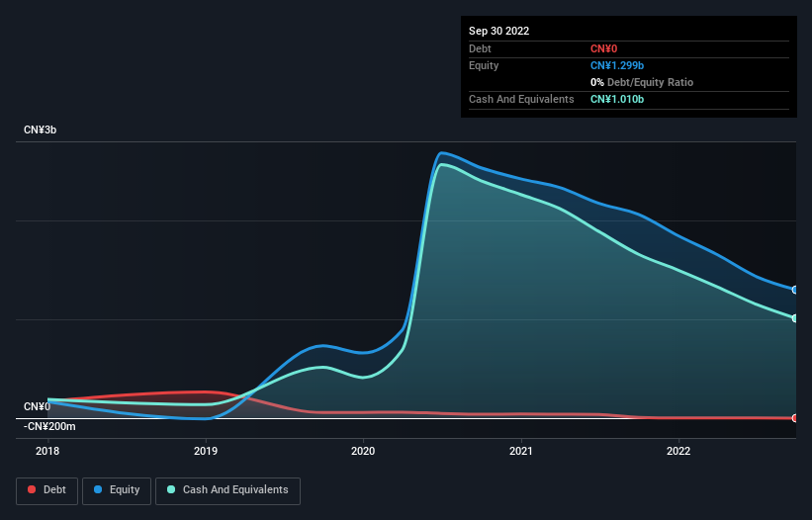Toggle the Debt series legend button
The height and width of the screenshot is (520, 812).
tap(47, 490)
